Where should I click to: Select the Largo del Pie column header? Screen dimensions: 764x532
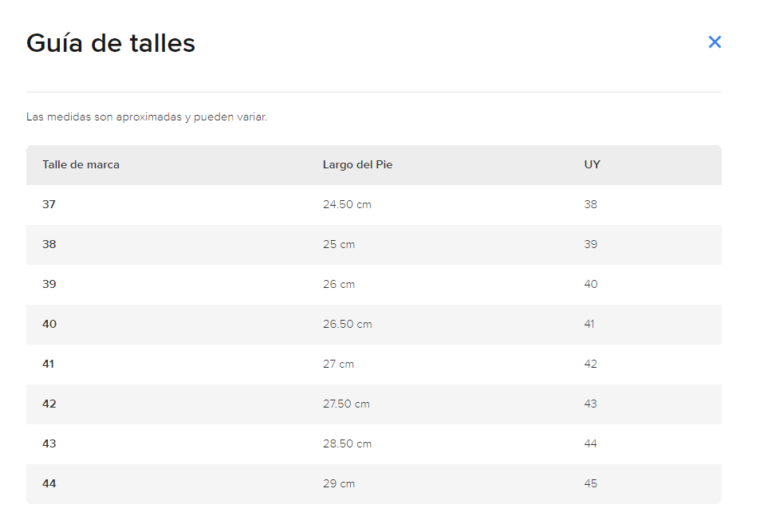pyautogui.click(x=357, y=165)
